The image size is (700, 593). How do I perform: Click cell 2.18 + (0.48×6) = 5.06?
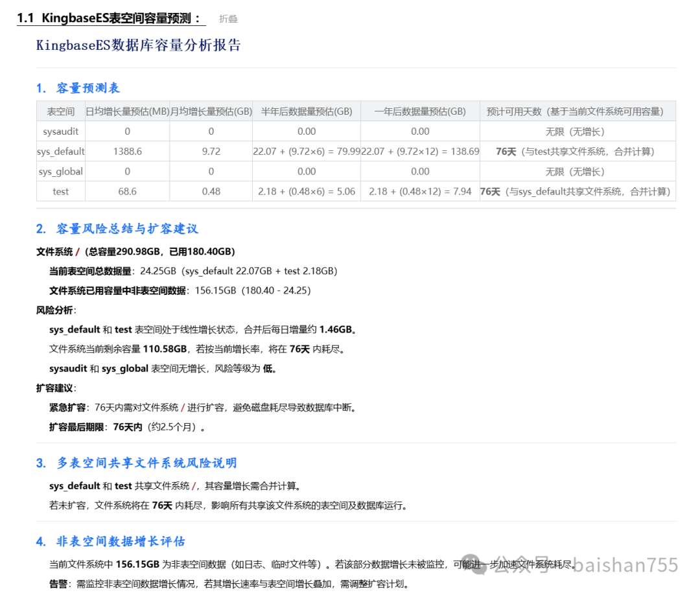click(x=307, y=192)
